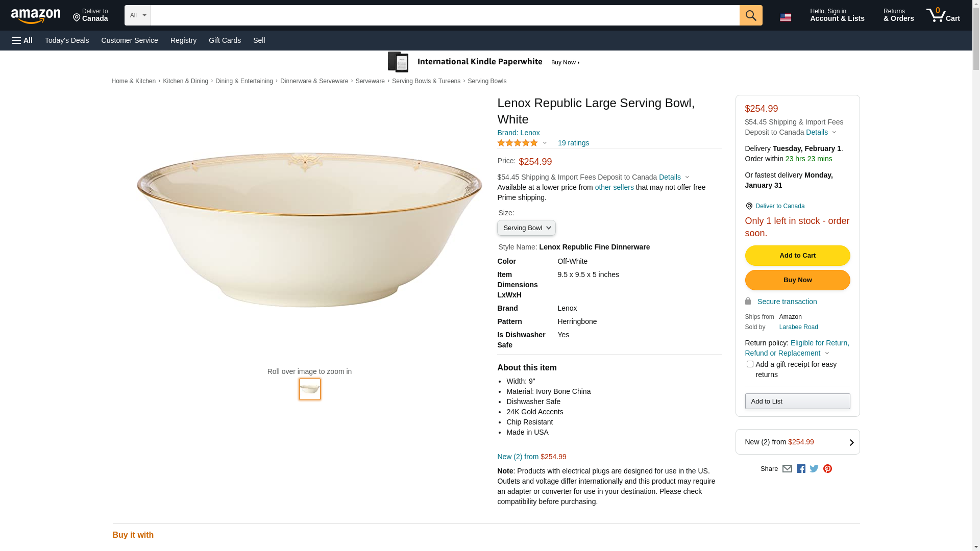Go to Gift Cards menu item
980x551 pixels.
225,40
